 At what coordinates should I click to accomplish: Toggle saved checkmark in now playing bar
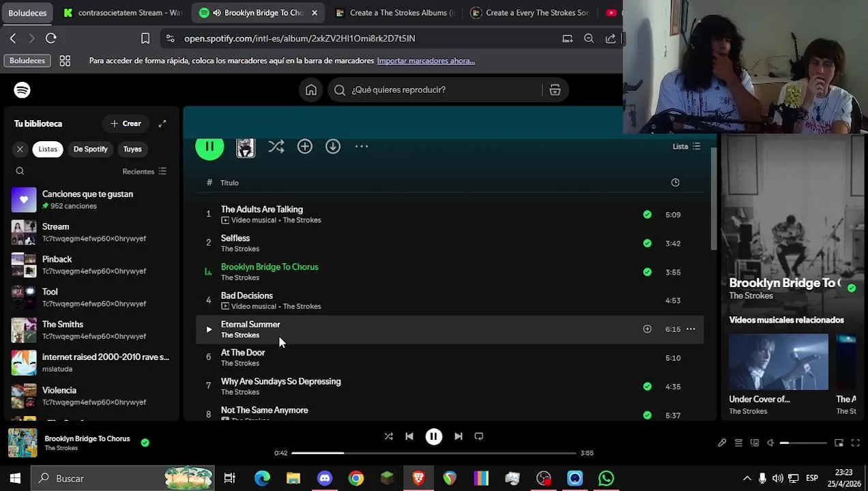145,443
